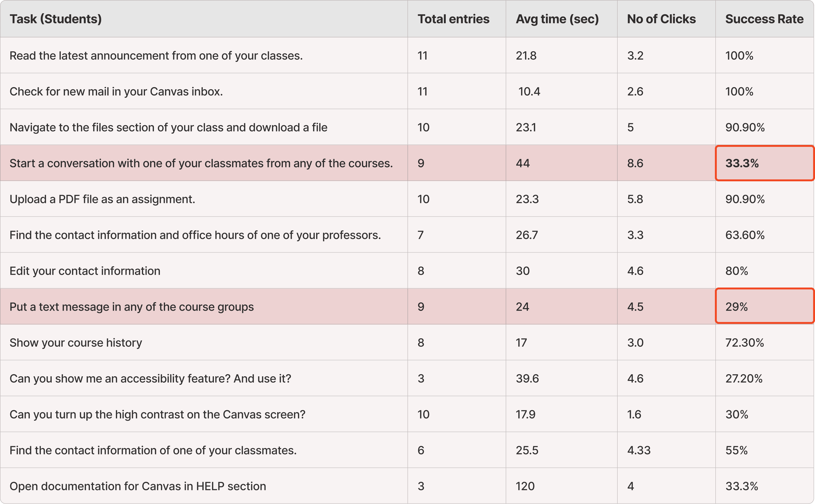This screenshot has width=815, height=504.
Task: Click the Total entries column header
Action: point(453,19)
